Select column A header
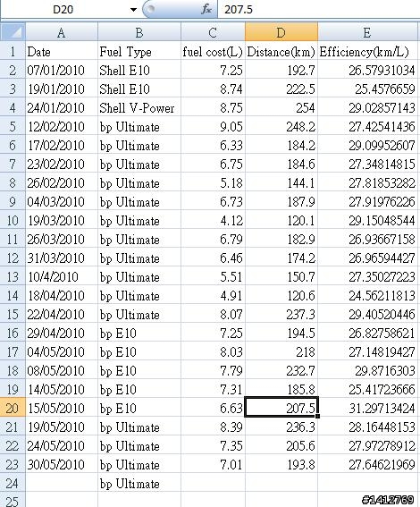This screenshot has height=507, width=420. [x=62, y=32]
